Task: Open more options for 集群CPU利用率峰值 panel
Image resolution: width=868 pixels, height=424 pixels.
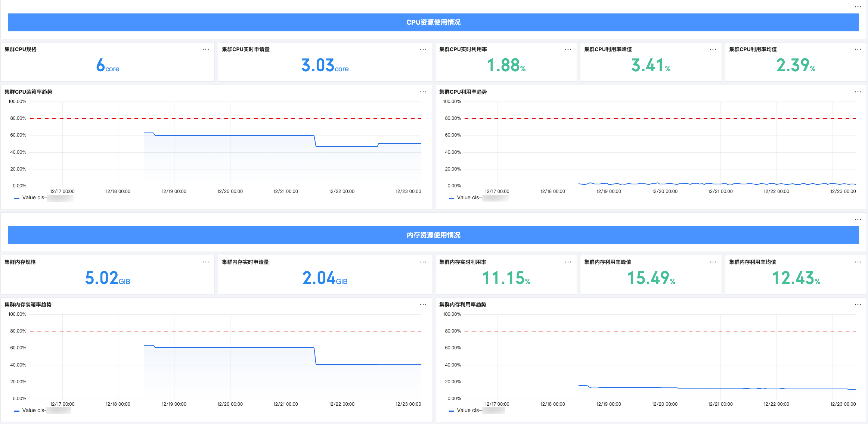Action: pyautogui.click(x=713, y=49)
